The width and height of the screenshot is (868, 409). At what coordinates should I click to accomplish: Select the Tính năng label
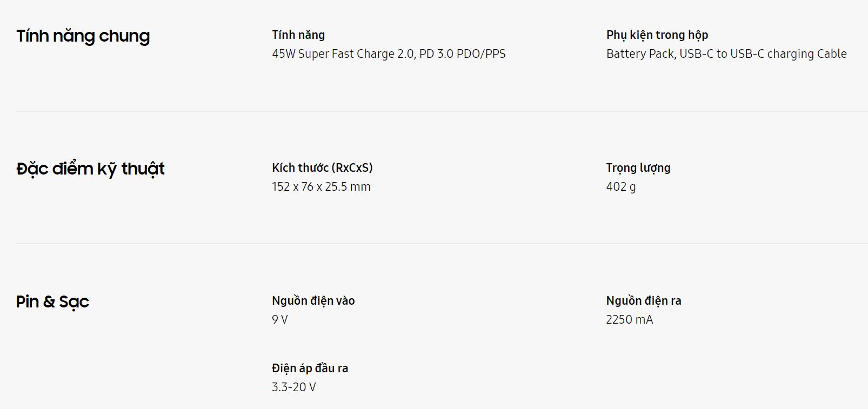point(298,35)
